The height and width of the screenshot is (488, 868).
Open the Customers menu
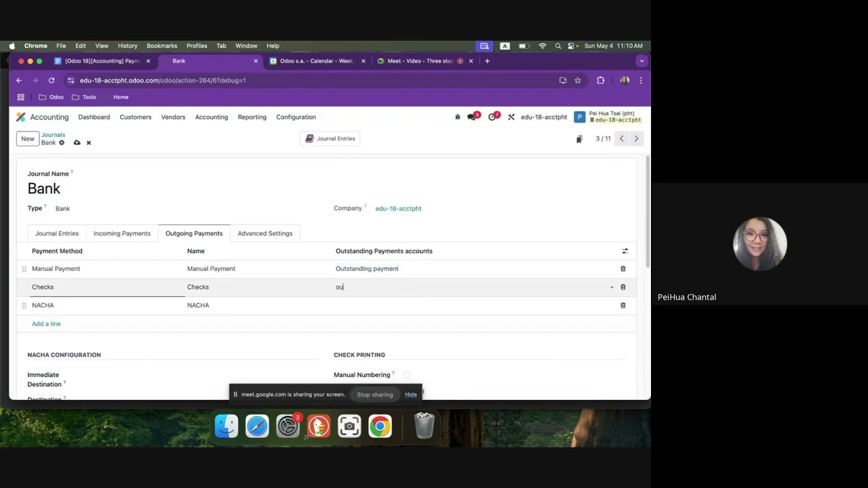136,117
